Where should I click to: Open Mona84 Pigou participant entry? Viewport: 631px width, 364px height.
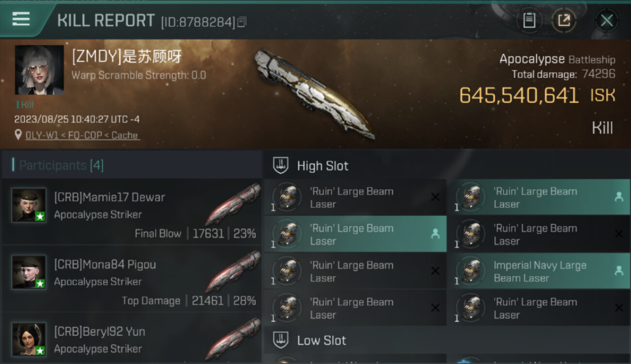click(132, 279)
